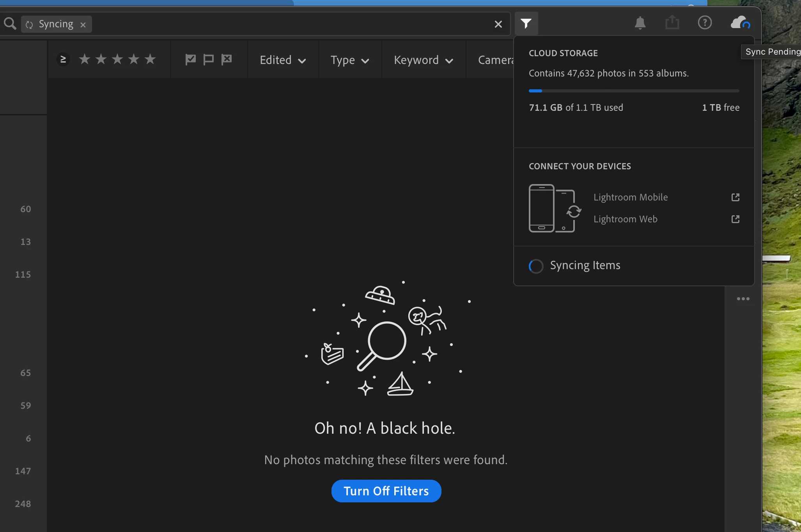Click the search magnifier icon
Screen dimensions: 801x532
(x=10, y=24)
